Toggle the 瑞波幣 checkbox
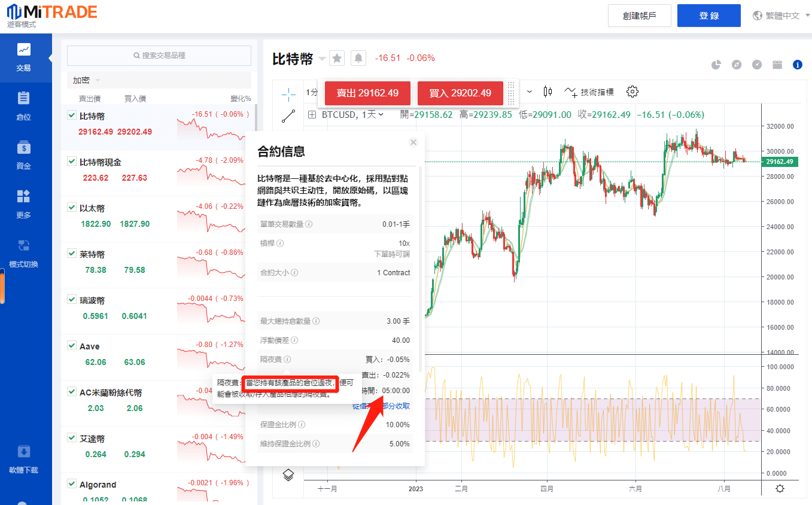This screenshot has width=812, height=505. [x=72, y=300]
